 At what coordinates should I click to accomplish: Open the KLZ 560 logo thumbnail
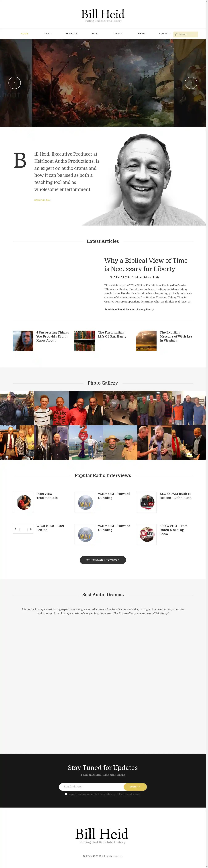[x=146, y=502]
